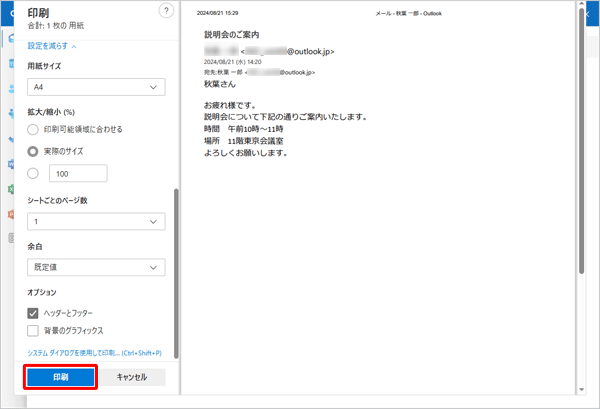Click the preview scrollbar up arrow

pyautogui.click(x=582, y=4)
